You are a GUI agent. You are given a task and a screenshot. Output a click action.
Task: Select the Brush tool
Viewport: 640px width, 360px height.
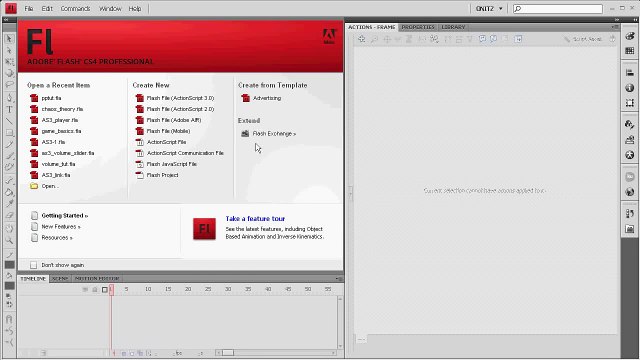pos(9,156)
